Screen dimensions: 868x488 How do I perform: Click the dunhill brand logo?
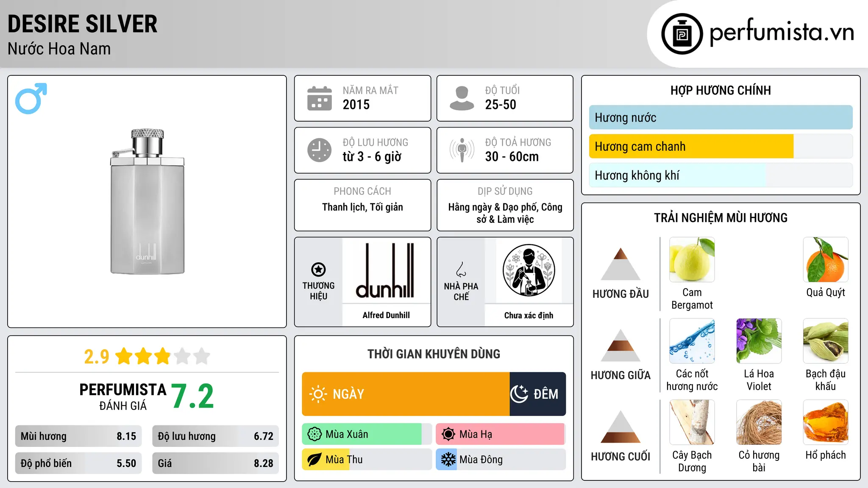pyautogui.click(x=385, y=270)
